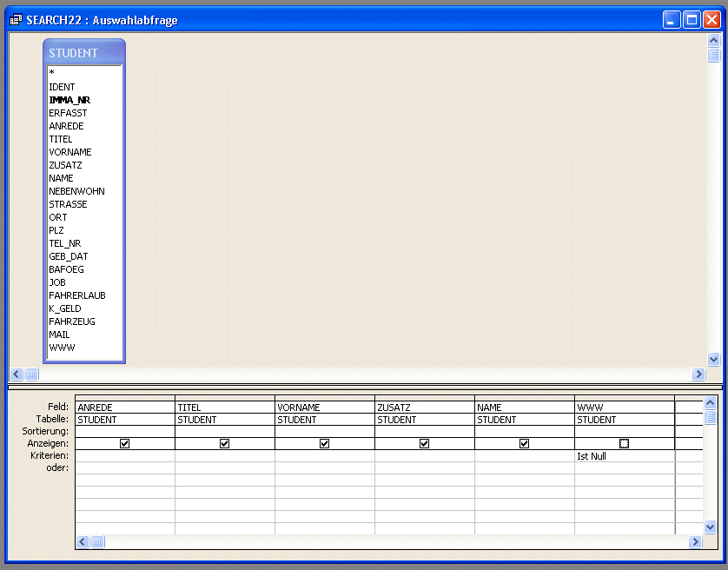Uncheck Anzeigen for the VORNAME column
Screen dimensions: 728x570
(325, 444)
